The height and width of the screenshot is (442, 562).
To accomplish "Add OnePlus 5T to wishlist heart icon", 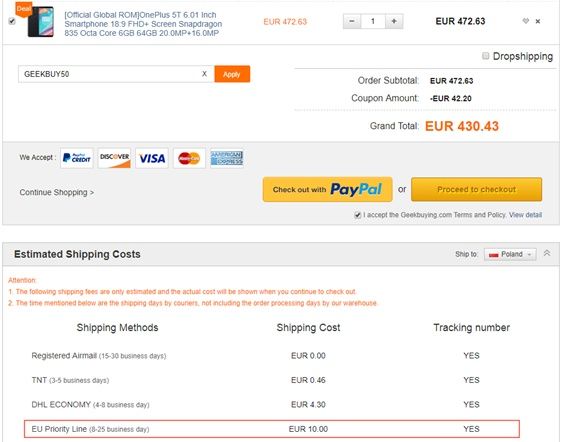I will 525,21.
